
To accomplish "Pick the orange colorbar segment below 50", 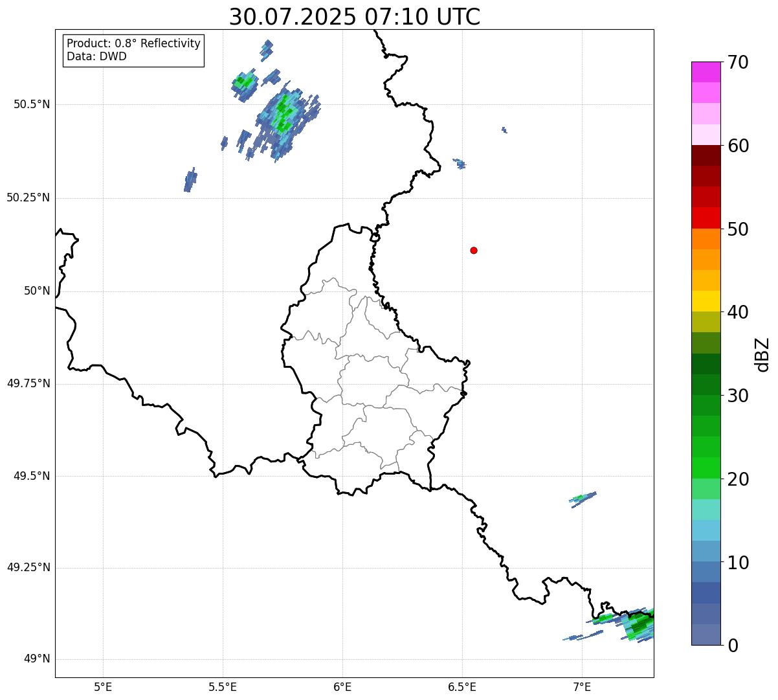I will pos(706,239).
